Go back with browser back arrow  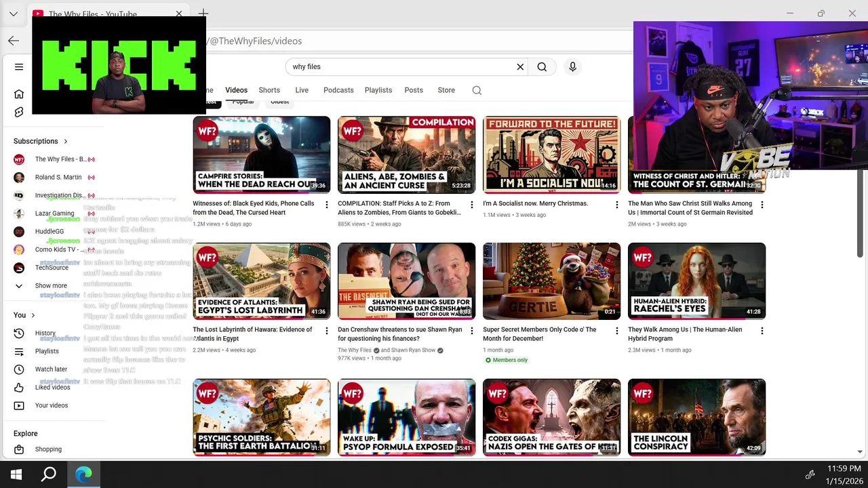pos(14,41)
